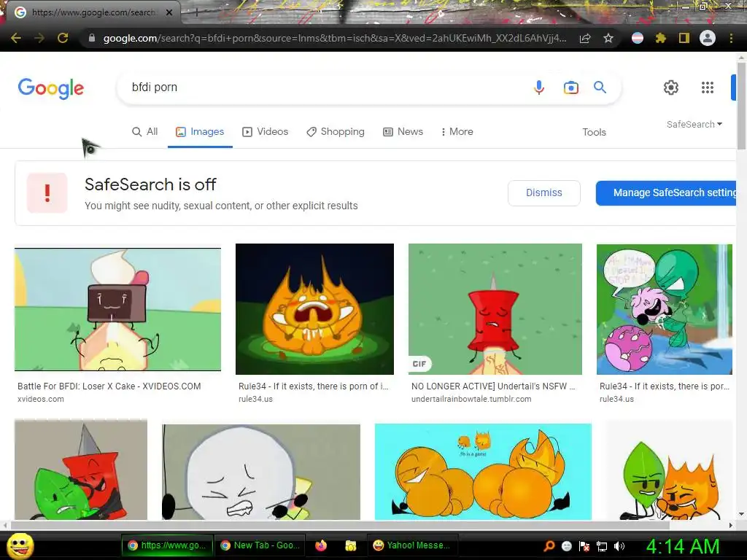Open the Chrome profile avatar menu

pos(708,38)
